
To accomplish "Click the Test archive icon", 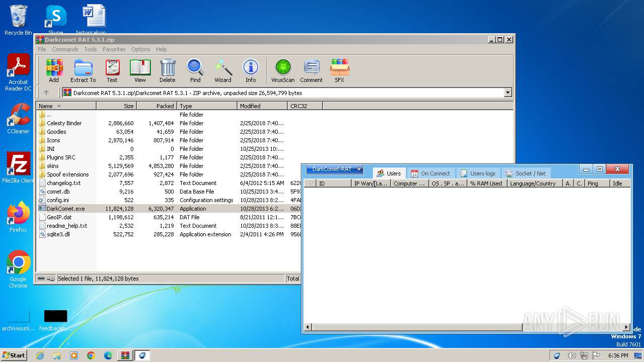I will coord(112,71).
